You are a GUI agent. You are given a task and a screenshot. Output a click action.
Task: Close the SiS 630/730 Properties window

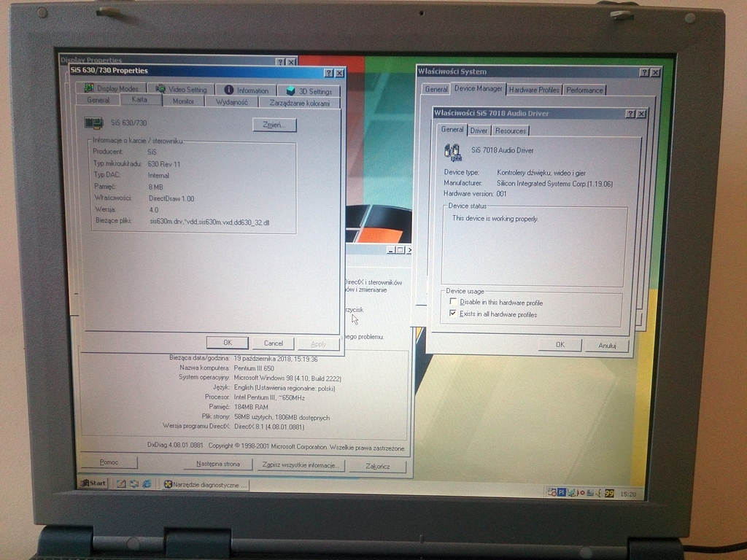tap(339, 73)
